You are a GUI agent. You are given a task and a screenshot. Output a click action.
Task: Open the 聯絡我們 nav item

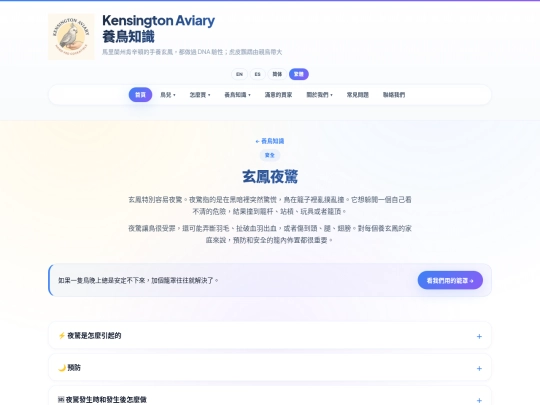point(394,95)
